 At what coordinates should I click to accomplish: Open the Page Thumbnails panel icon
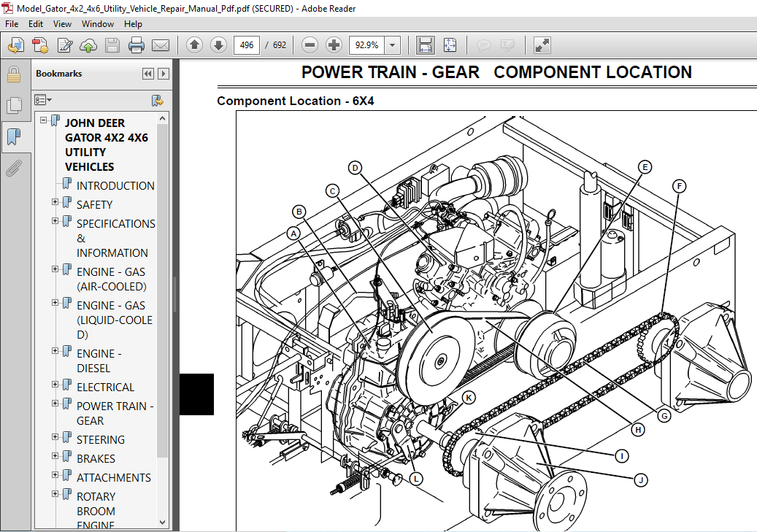(14, 105)
